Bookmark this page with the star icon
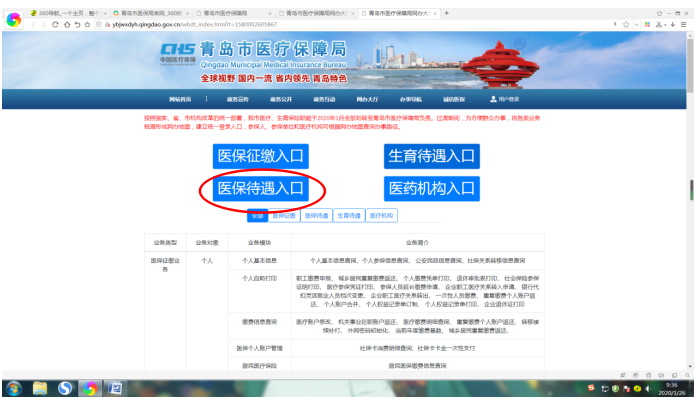This screenshot has width=695, height=399. click(626, 24)
